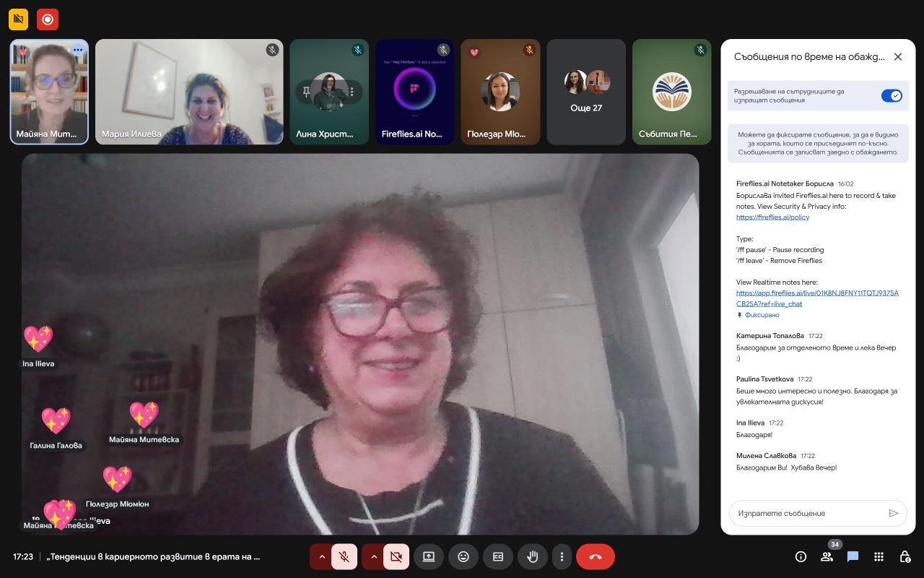924x578 pixels.
Task: Open the activities grid icon
Action: [x=879, y=556]
